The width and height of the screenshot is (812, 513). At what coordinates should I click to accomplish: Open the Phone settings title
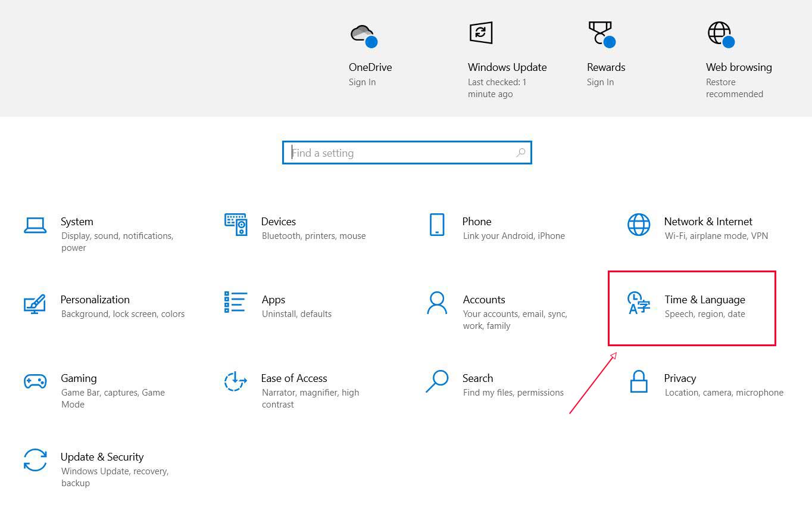tap(477, 222)
